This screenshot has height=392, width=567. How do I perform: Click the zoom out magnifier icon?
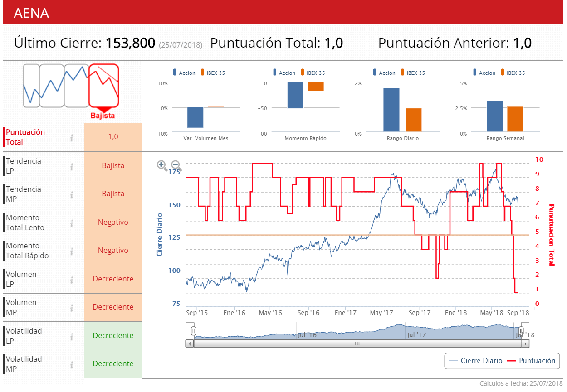(x=176, y=166)
